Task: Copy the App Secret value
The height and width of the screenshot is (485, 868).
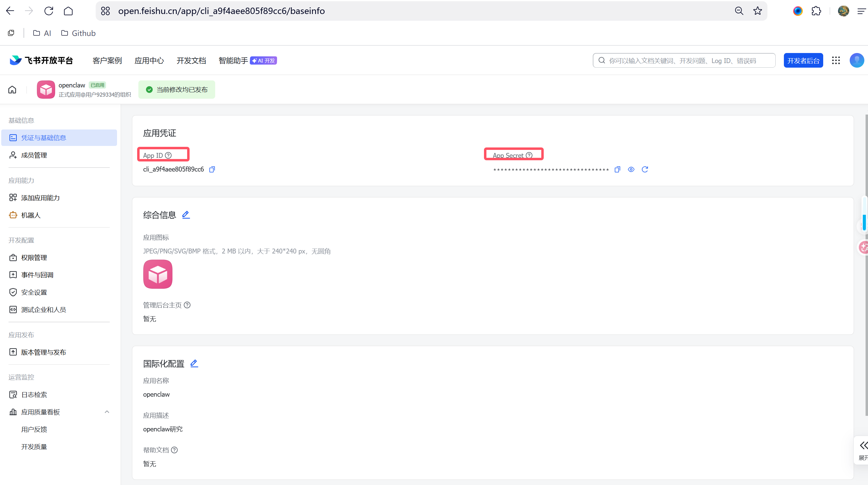Action: point(617,169)
